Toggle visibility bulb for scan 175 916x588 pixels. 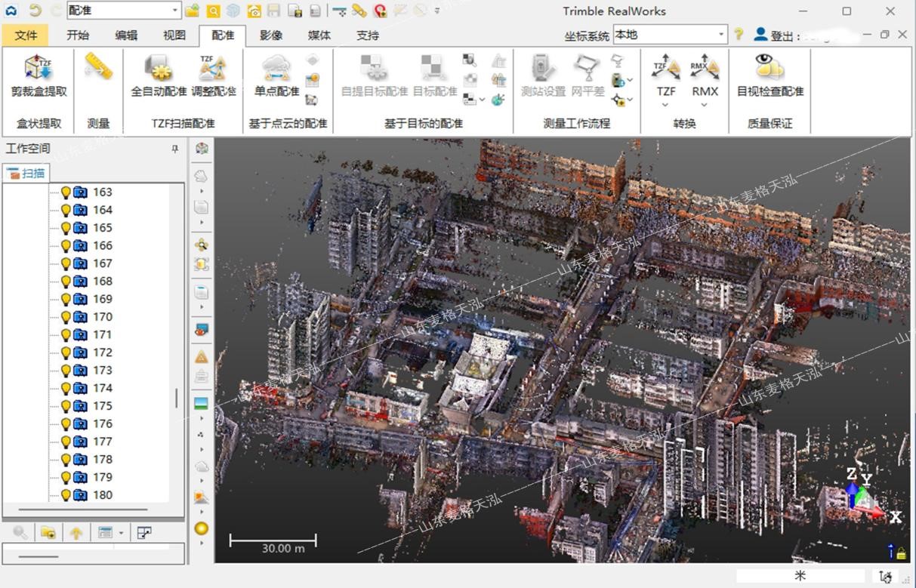pyautogui.click(x=66, y=406)
